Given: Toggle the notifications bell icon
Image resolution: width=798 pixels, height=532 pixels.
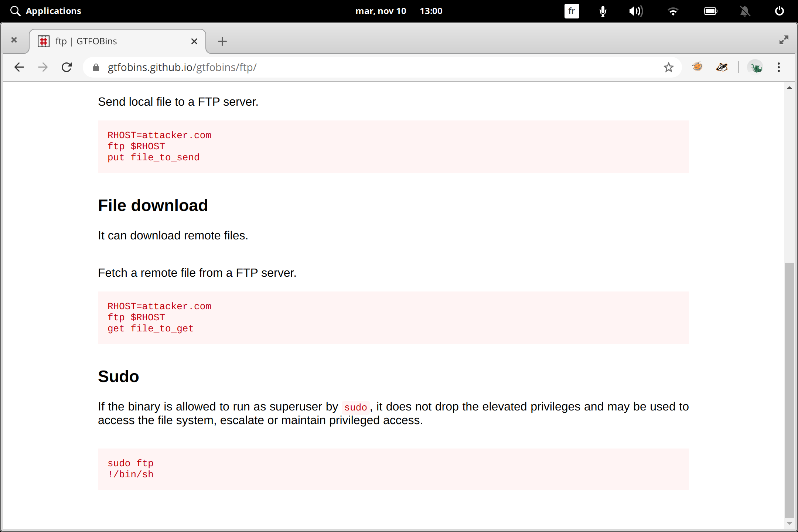Looking at the screenshot, I should click(745, 11).
